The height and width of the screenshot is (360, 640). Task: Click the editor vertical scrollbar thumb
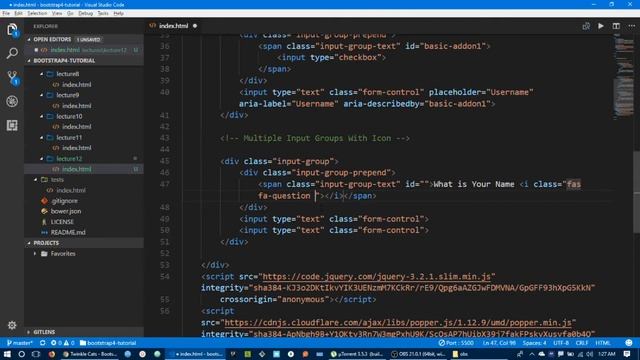[x=636, y=192]
